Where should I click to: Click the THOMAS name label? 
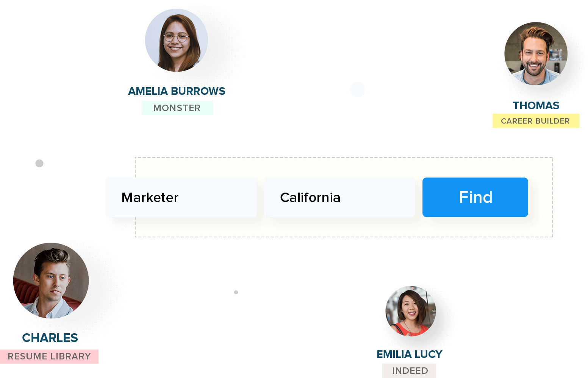pos(536,105)
